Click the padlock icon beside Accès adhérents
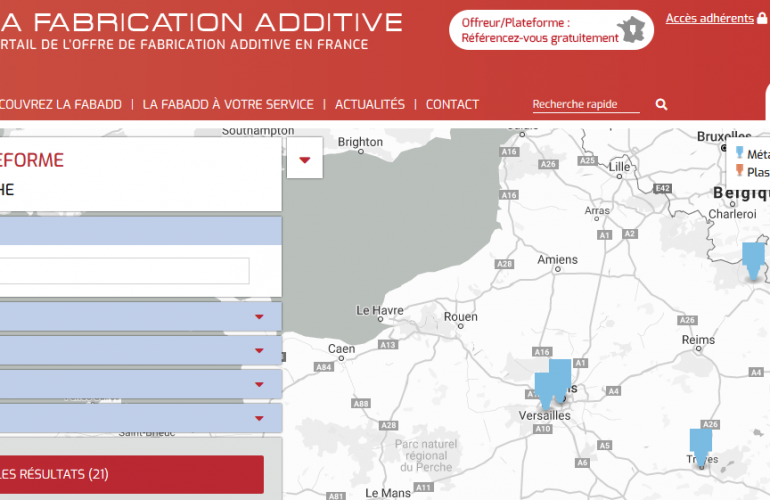Image resolution: width=770 pixels, height=500 pixels. (x=763, y=18)
